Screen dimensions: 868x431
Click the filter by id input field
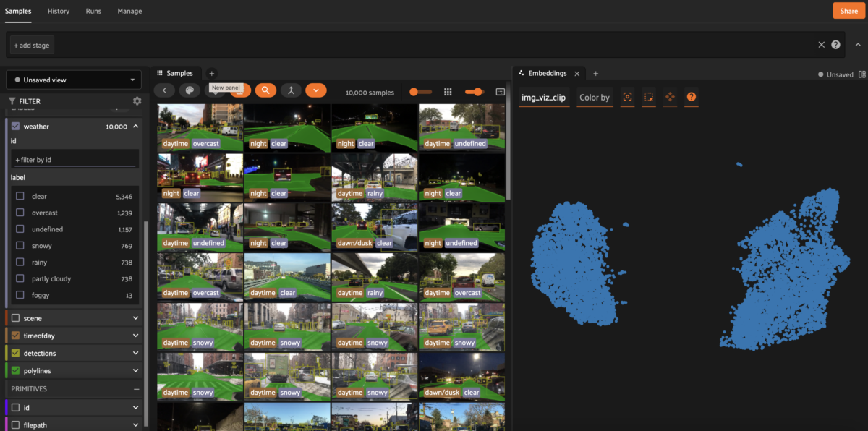[x=75, y=159]
